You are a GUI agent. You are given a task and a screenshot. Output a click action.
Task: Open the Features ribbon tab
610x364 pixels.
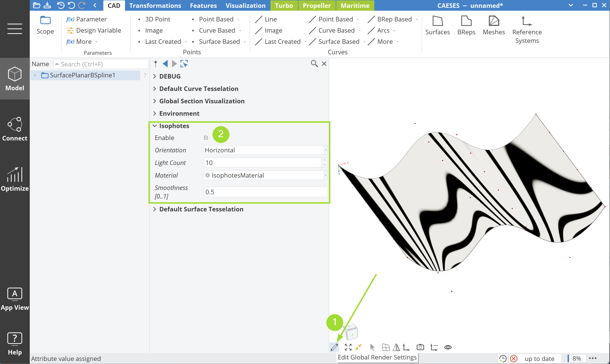coord(203,5)
